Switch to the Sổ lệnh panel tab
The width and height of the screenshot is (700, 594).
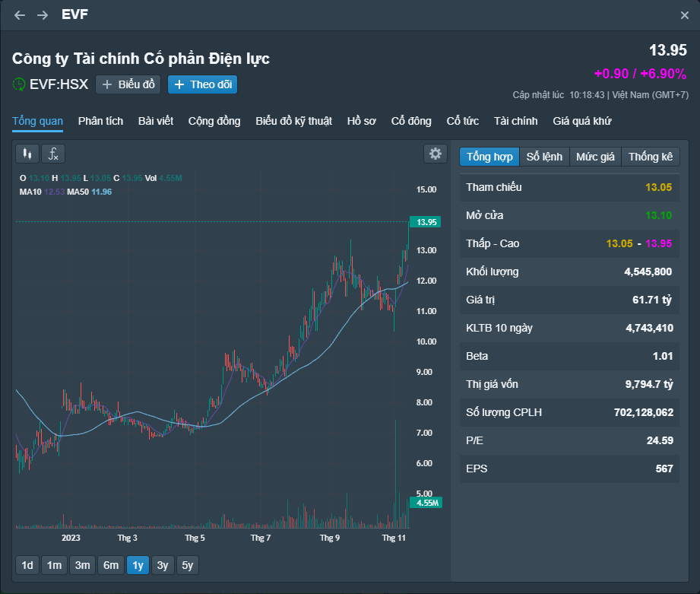click(x=544, y=157)
